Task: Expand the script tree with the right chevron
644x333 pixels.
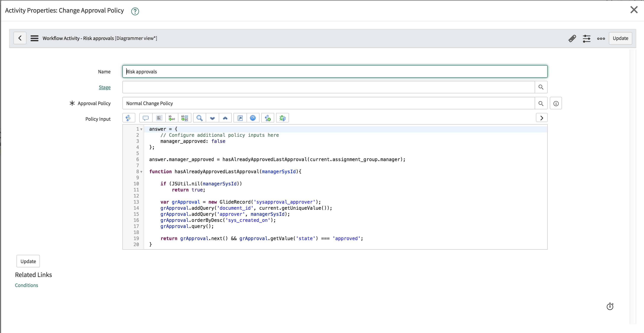Action: point(542,118)
